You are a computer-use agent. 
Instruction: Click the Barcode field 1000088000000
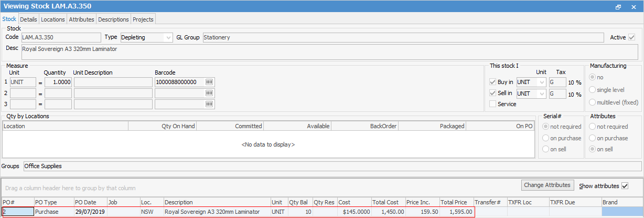click(x=180, y=82)
